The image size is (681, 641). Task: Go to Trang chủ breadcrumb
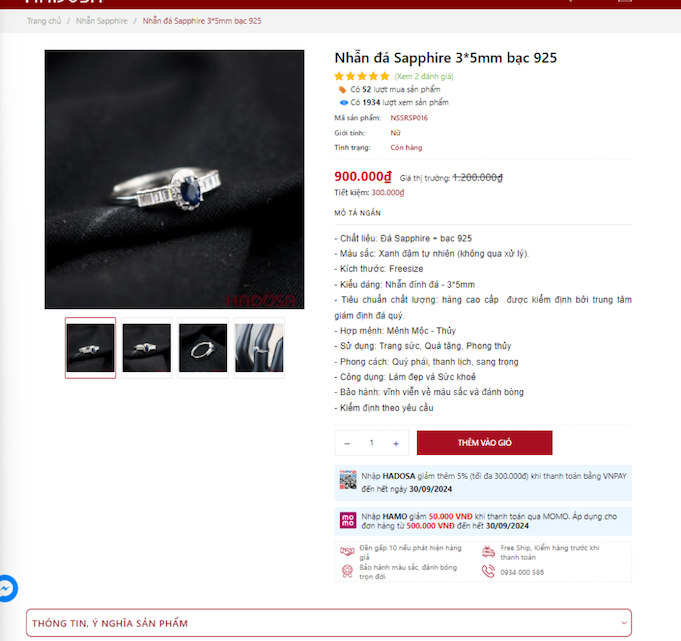[x=44, y=21]
